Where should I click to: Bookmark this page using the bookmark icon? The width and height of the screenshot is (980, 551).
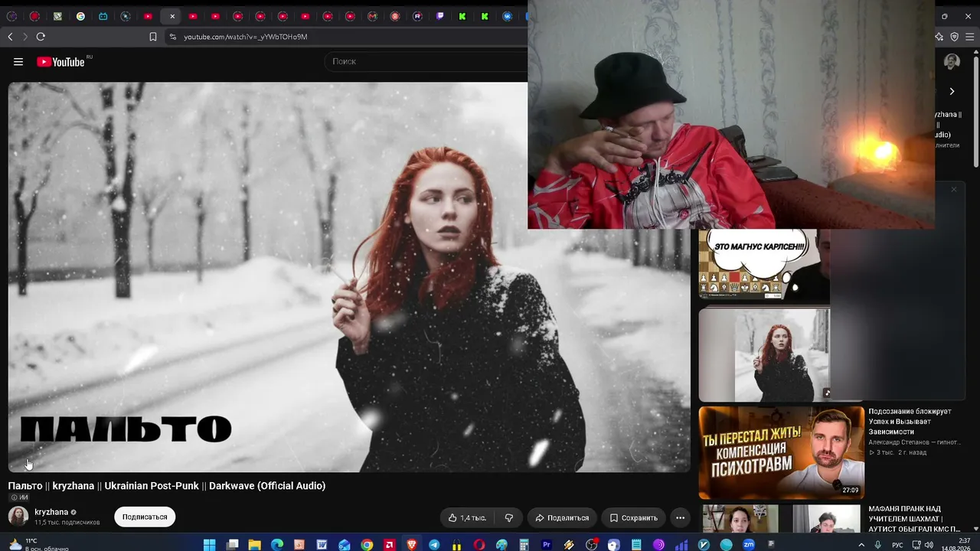[x=153, y=37]
